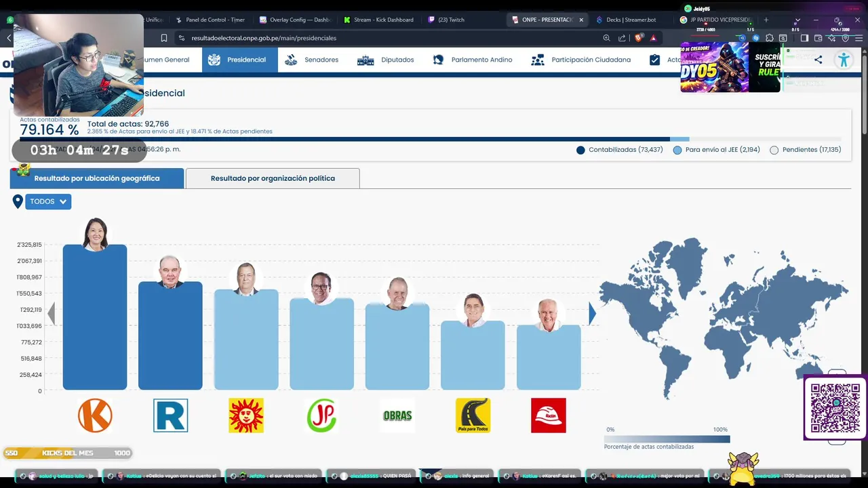Screen dimensions: 868x488
Task: Click the candidate photo above País para Todos
Action: coord(473,310)
